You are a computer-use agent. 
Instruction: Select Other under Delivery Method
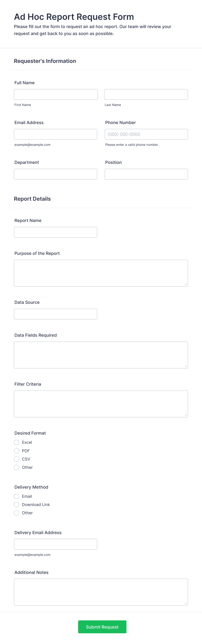17,513
